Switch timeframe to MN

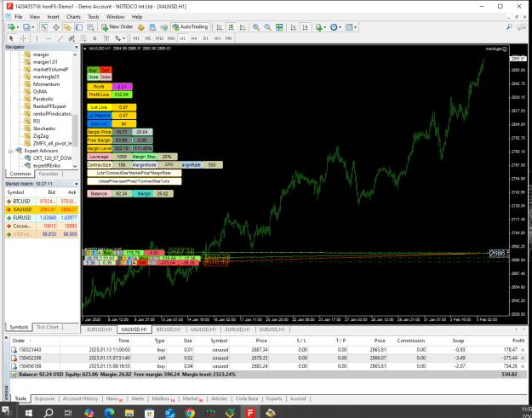point(228,38)
